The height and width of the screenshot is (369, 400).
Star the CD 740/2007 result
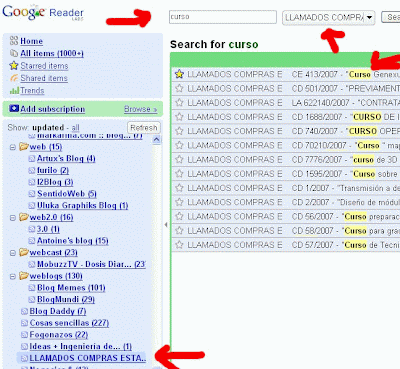point(179,131)
